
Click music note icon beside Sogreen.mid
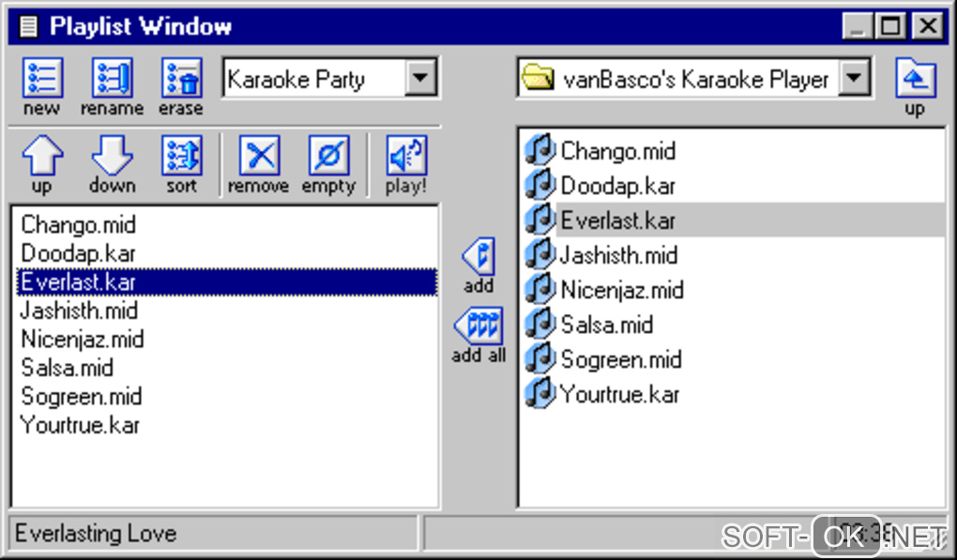coord(539,358)
